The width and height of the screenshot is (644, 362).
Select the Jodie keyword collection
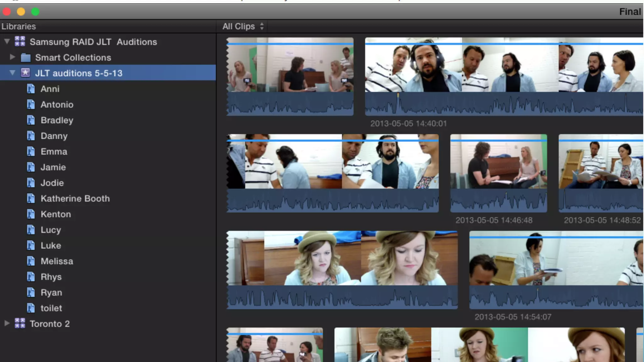pyautogui.click(x=52, y=183)
